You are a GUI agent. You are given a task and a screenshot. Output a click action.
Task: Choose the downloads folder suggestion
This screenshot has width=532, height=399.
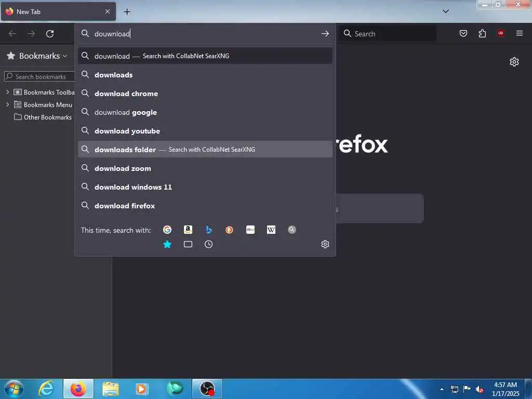point(205,149)
